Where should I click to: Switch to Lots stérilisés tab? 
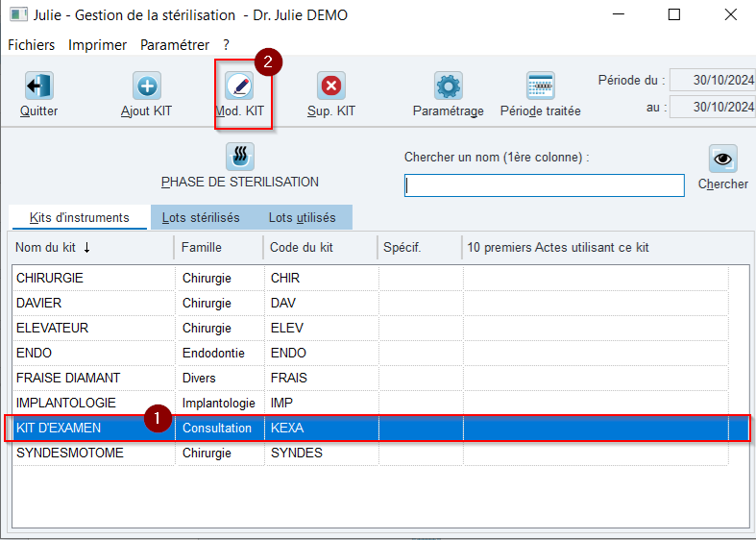point(201,217)
